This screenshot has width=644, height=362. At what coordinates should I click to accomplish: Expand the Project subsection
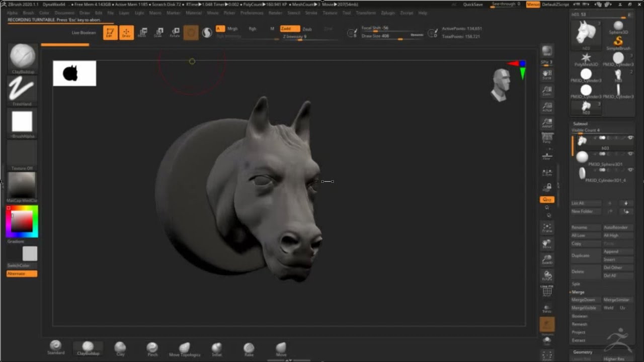click(x=579, y=332)
